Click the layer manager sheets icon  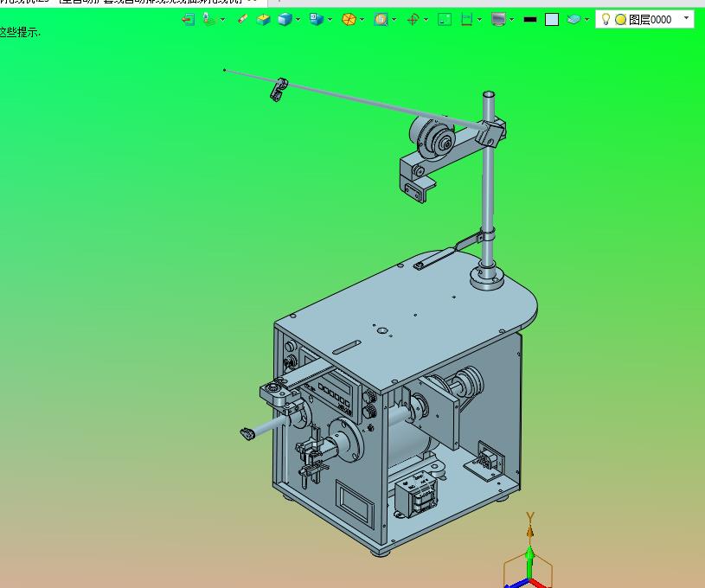tap(574, 19)
